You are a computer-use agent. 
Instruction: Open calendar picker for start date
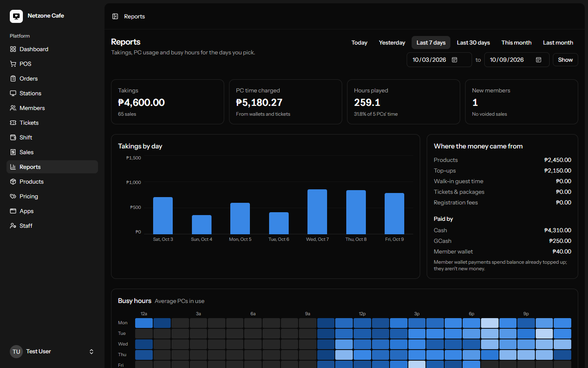click(x=454, y=60)
